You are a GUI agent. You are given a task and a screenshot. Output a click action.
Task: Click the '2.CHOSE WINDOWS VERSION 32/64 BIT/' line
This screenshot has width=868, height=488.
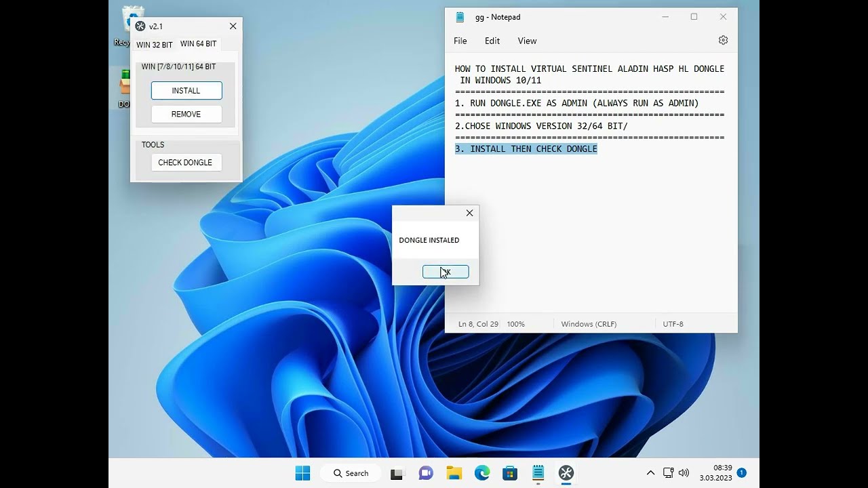point(541,126)
